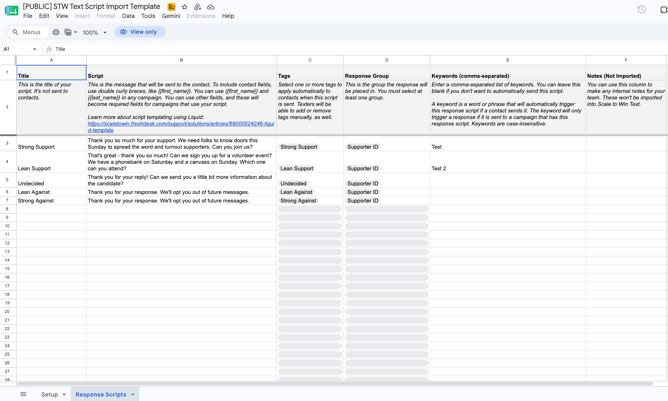Open the Setup tab options arrow
This screenshot has width=668, height=401.
64,394
